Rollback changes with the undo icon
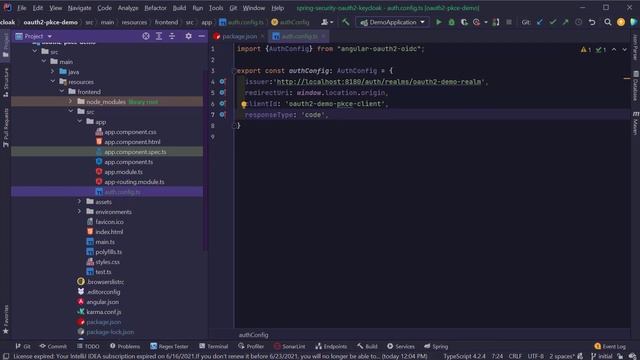The image size is (640, 360). pyautogui.click(x=592, y=22)
